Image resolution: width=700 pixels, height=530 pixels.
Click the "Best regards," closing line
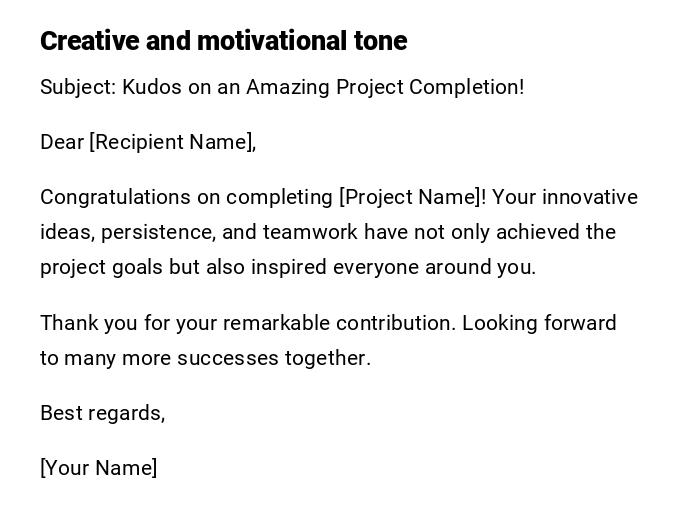[x=102, y=413]
